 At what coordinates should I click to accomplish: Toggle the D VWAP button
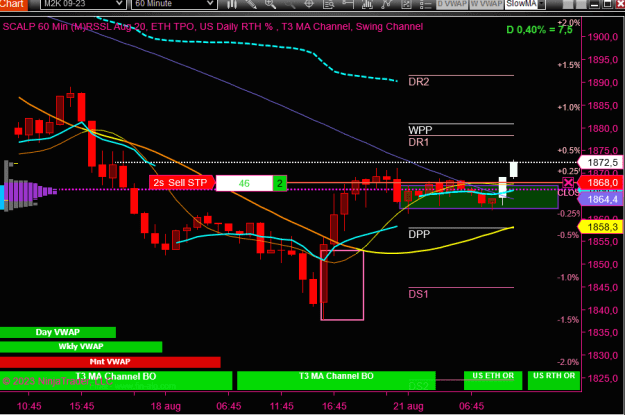point(452,4)
